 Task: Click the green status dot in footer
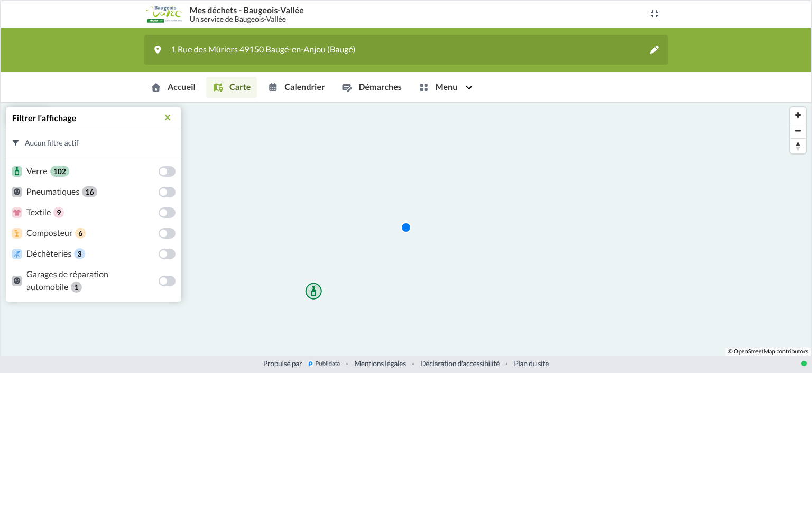pyautogui.click(x=804, y=364)
